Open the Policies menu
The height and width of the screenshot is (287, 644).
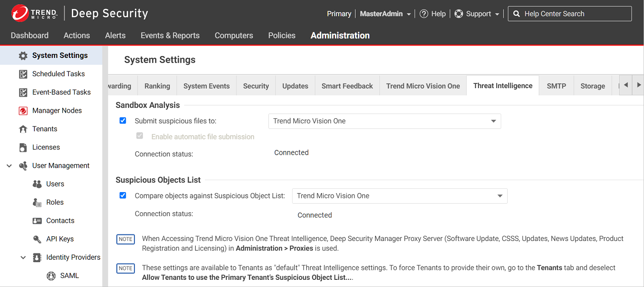(281, 35)
